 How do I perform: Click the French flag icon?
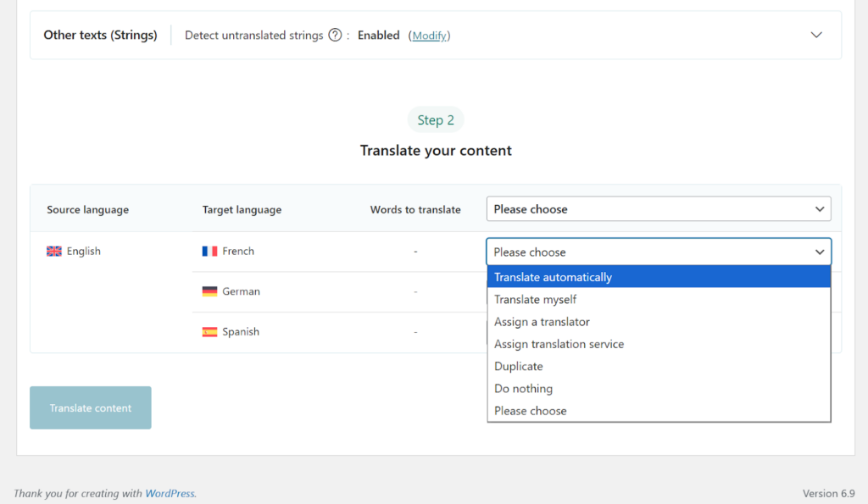click(209, 251)
